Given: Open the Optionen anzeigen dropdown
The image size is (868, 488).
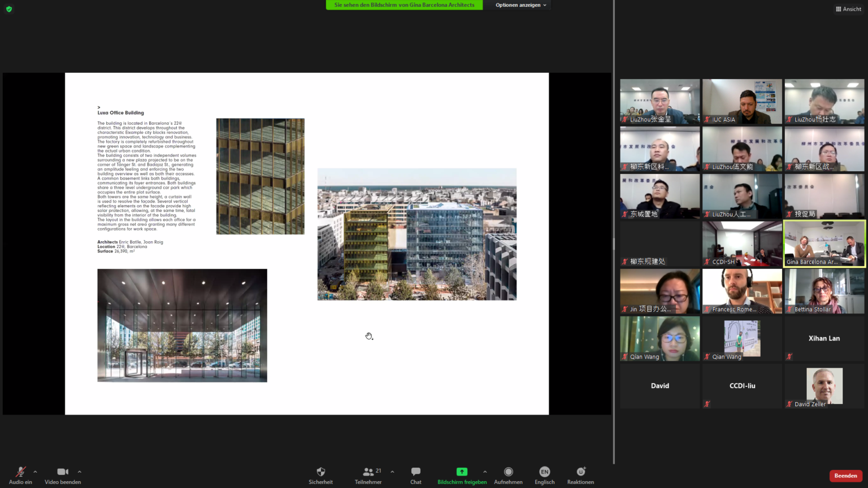Looking at the screenshot, I should (x=520, y=5).
